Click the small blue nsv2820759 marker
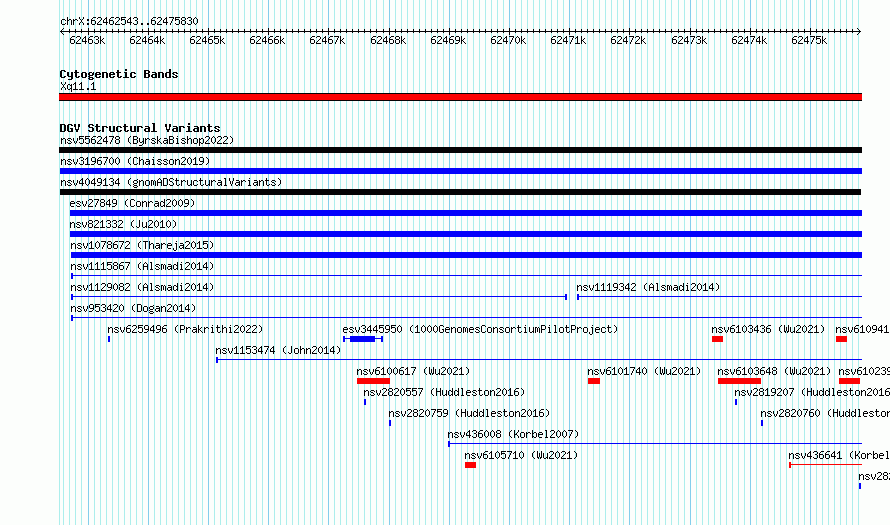This screenshot has height=525, width=890. (390, 423)
